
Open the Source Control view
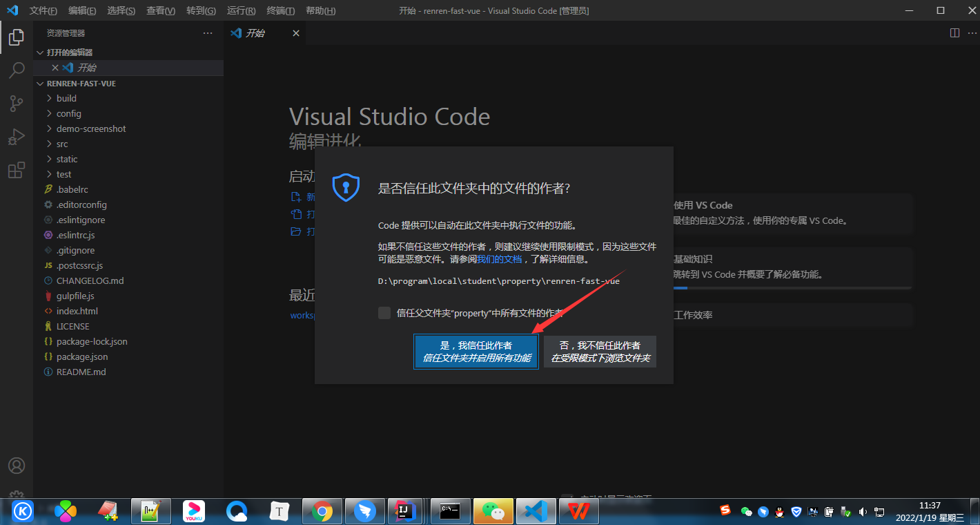pyautogui.click(x=17, y=104)
